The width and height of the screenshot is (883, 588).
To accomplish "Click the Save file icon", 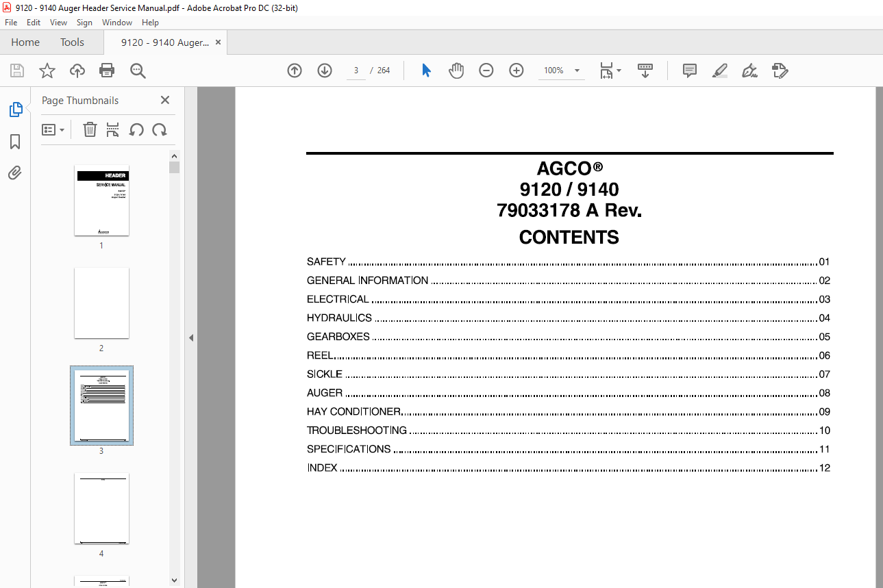I will pos(17,71).
